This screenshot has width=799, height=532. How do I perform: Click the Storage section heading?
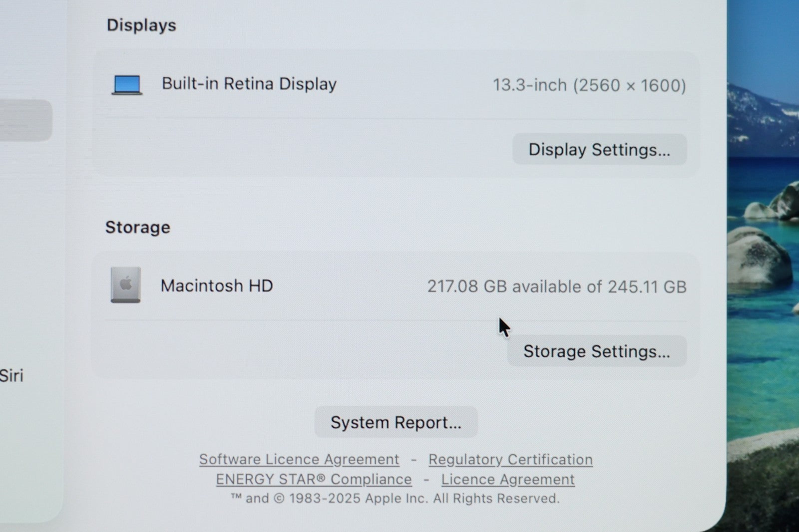tap(138, 227)
